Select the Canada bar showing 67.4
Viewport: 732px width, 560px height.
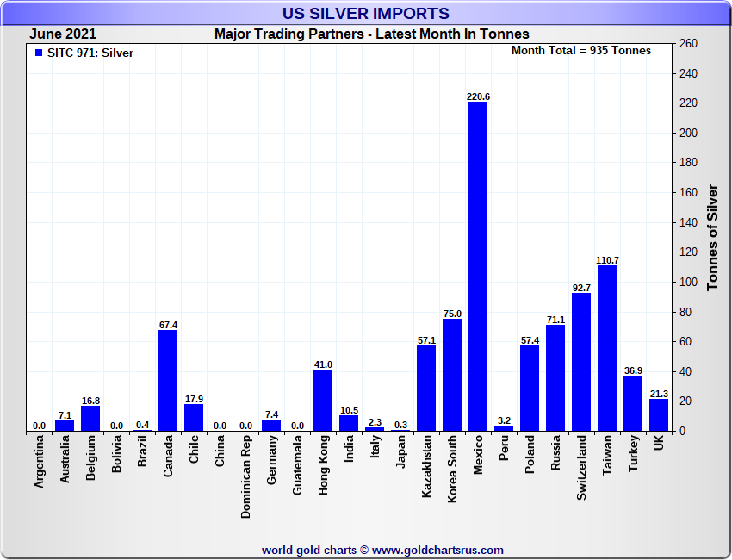click(x=168, y=380)
